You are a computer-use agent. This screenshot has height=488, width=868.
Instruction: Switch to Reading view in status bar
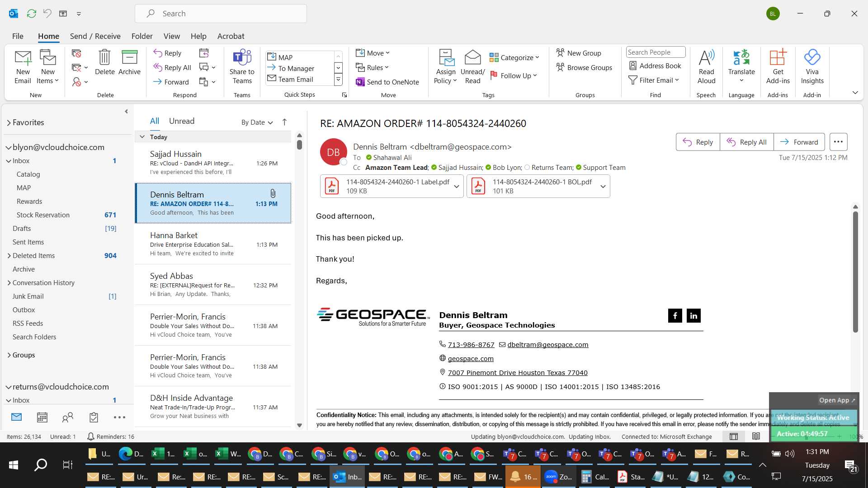tap(756, 436)
